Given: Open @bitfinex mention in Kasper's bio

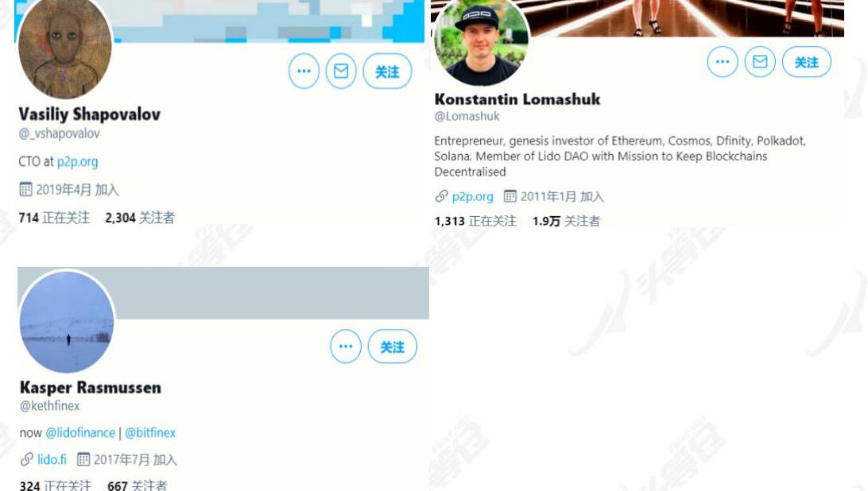Looking at the screenshot, I should [150, 433].
